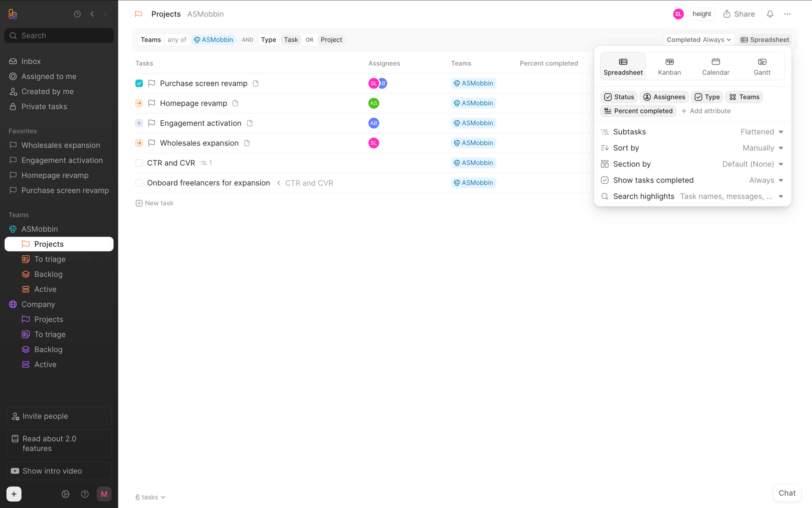Open Backlog under ASMobbin team
The image size is (812, 508).
[x=59, y=274]
